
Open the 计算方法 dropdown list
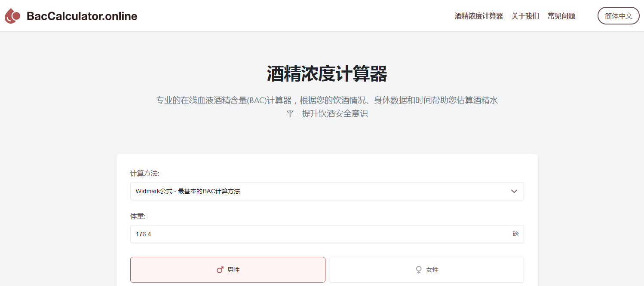[x=327, y=191]
